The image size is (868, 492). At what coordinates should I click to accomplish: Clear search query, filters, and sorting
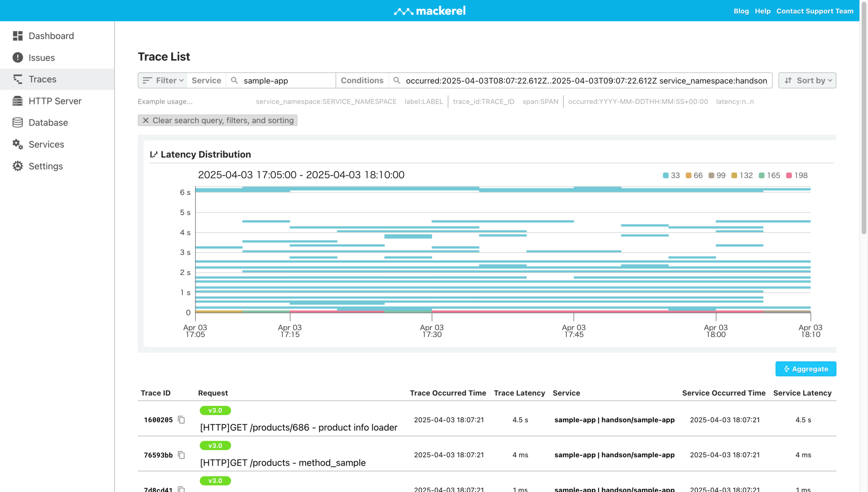point(217,121)
